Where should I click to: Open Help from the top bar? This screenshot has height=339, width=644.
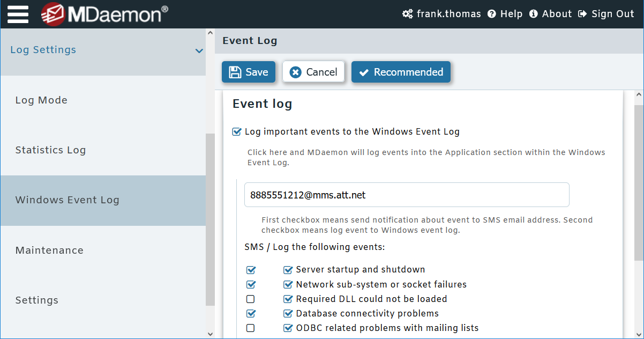505,14
